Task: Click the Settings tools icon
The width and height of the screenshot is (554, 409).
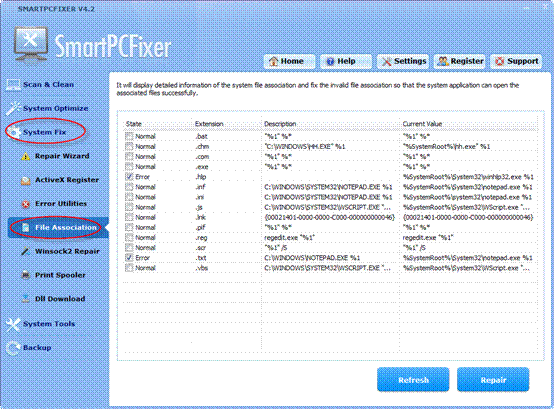Action: 387,61
